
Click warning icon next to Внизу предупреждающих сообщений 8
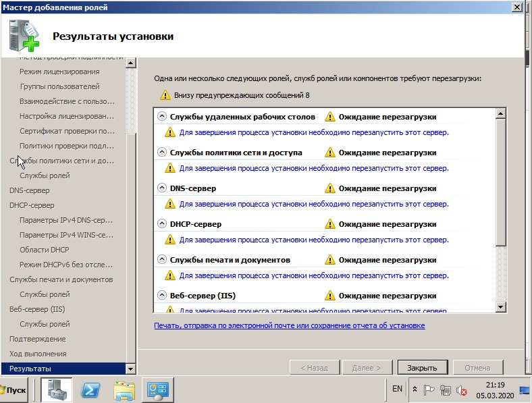point(165,95)
